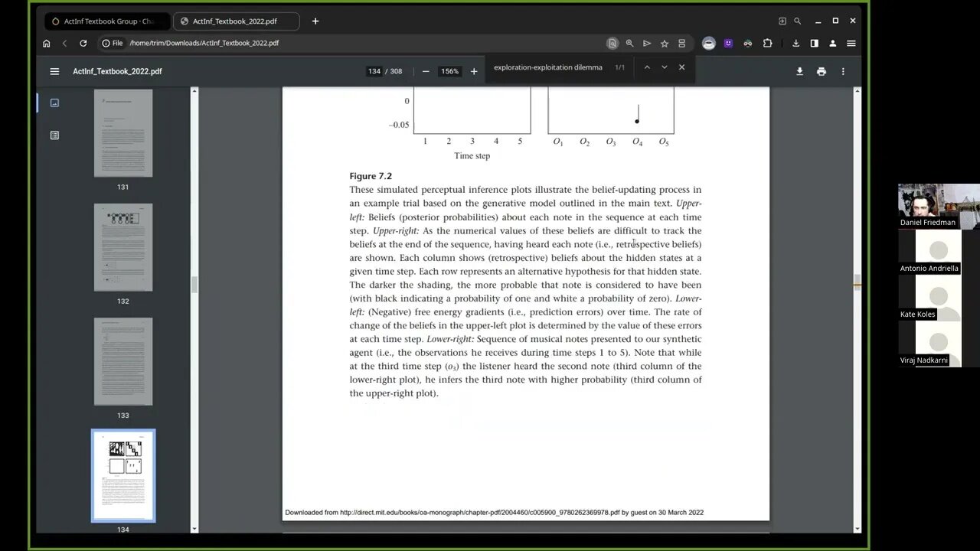The height and width of the screenshot is (551, 980).
Task: Open the PDF sidebar hamburger menu
Action: pos(54,71)
